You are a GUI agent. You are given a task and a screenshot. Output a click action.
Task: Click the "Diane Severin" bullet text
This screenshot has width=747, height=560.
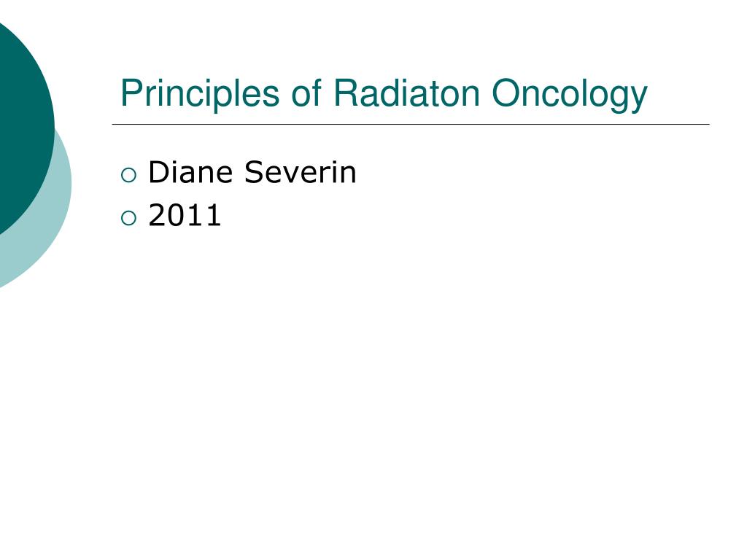(252, 172)
